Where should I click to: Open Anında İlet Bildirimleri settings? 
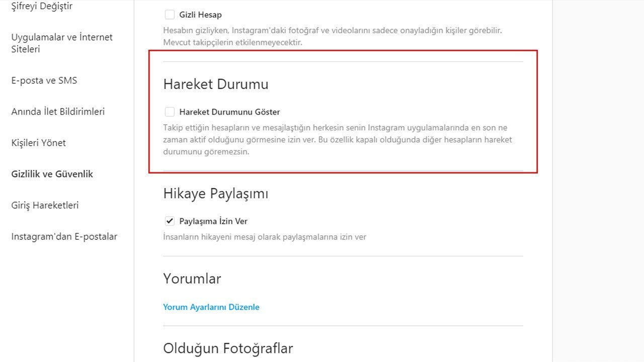click(x=58, y=112)
